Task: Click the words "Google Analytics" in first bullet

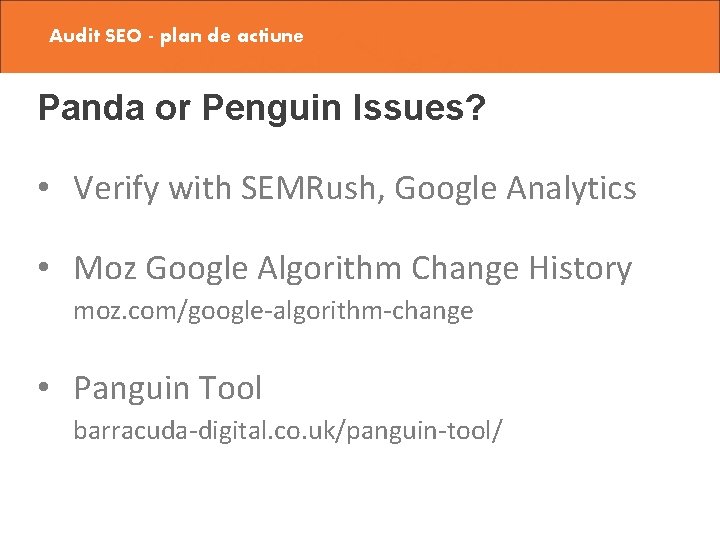Action: (516, 188)
